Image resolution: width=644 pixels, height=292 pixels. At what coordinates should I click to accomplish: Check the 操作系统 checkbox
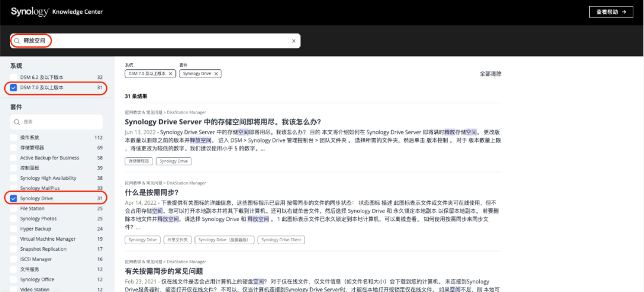(x=14, y=137)
